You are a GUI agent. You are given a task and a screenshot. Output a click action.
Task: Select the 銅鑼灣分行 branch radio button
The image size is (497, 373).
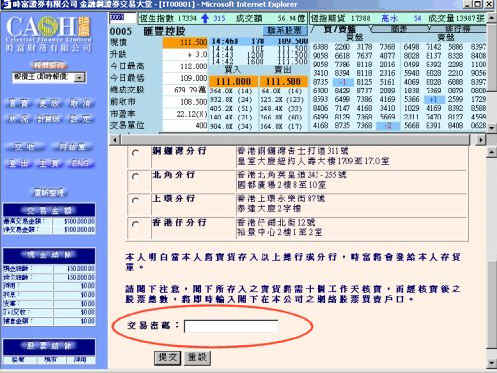pos(135,153)
